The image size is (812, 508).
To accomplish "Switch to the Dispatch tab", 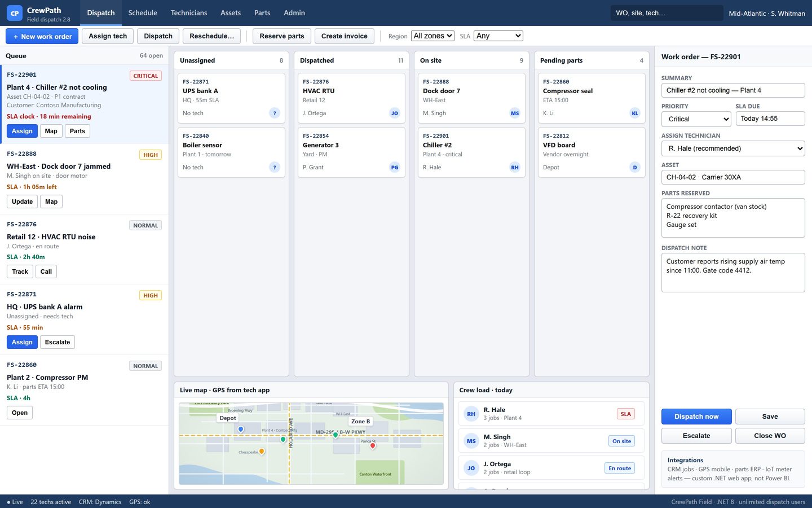I will pyautogui.click(x=101, y=13).
